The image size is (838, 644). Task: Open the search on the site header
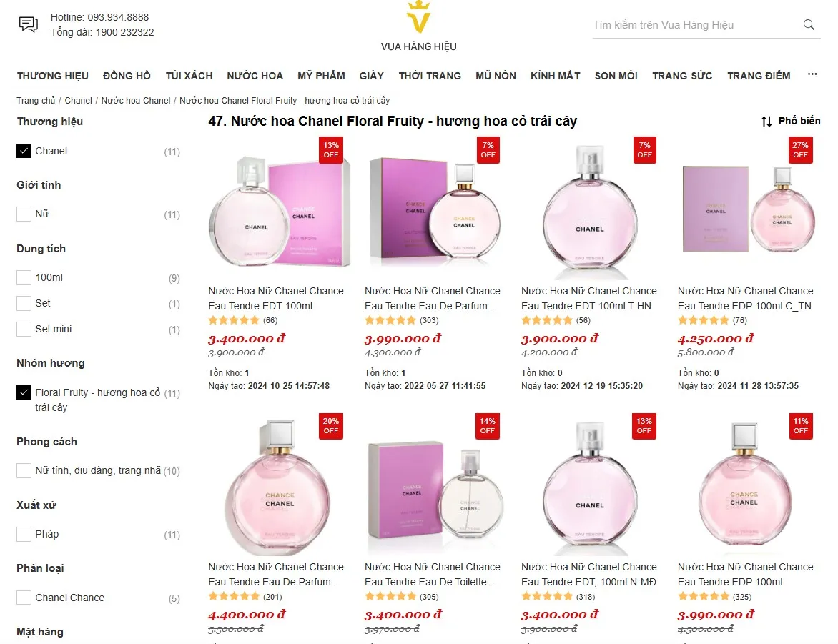pyautogui.click(x=809, y=24)
